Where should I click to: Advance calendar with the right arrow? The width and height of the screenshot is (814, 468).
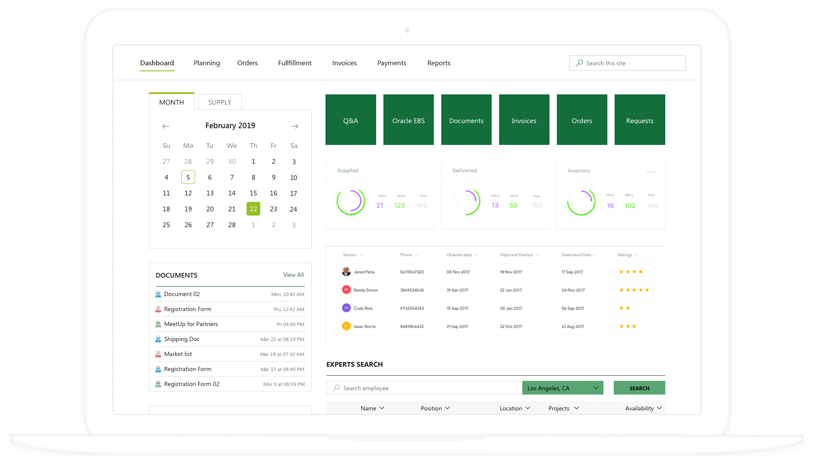pos(294,126)
